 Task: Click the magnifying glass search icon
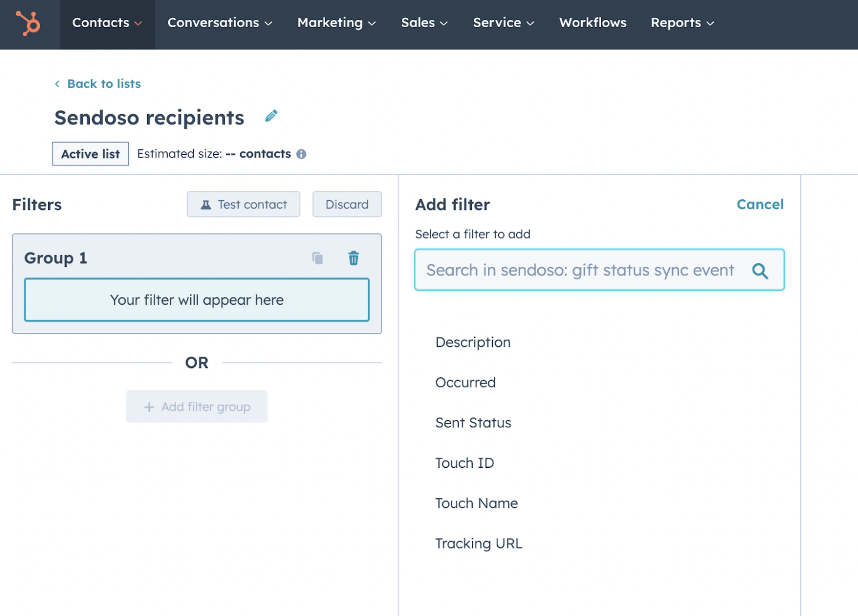[760, 270]
